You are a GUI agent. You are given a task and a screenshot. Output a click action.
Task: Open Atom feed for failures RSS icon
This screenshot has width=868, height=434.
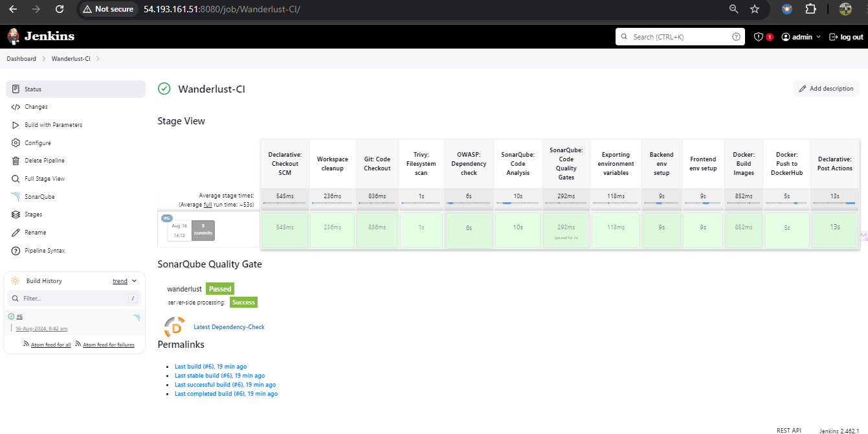[78, 344]
